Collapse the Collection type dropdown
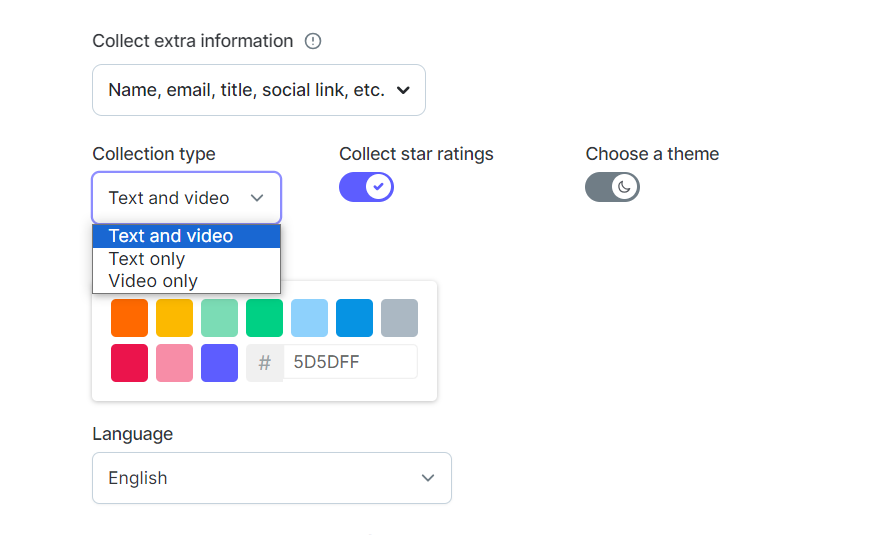Viewport: 876px width, 535px height. click(187, 198)
